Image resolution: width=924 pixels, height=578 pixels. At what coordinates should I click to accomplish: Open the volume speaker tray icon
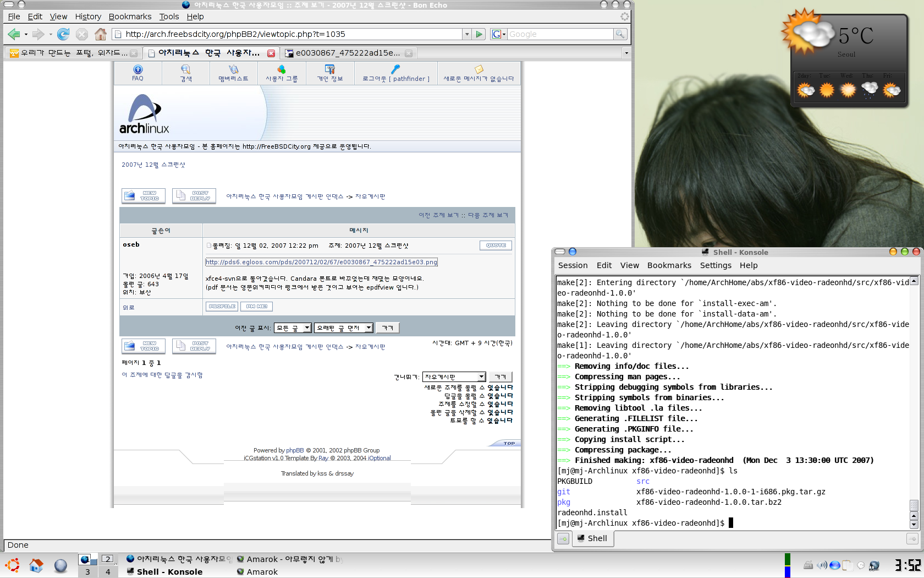[x=822, y=565]
